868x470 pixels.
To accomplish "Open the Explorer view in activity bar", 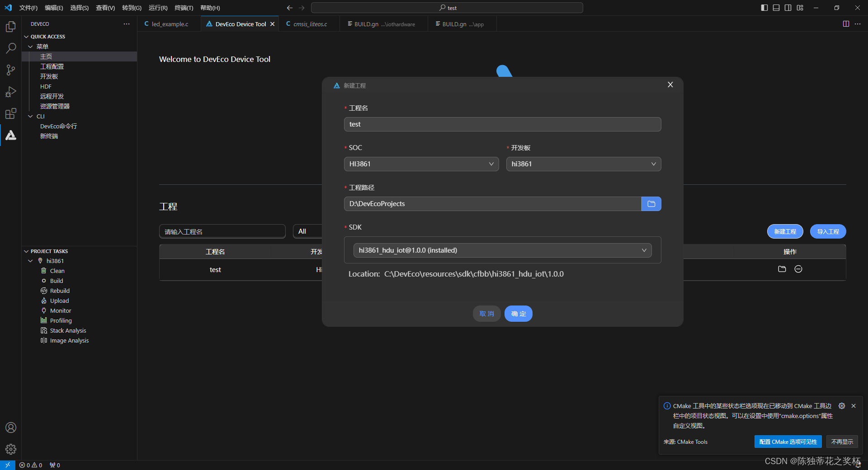I will (x=11, y=27).
